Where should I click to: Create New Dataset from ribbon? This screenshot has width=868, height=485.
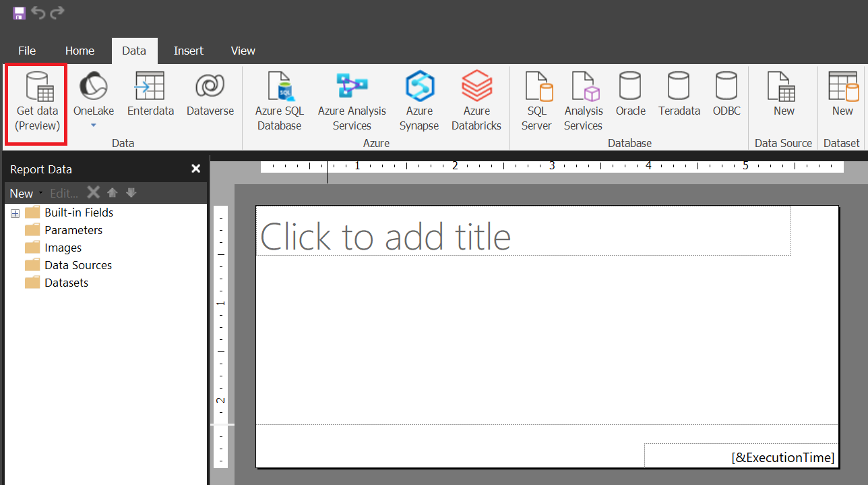click(842, 94)
